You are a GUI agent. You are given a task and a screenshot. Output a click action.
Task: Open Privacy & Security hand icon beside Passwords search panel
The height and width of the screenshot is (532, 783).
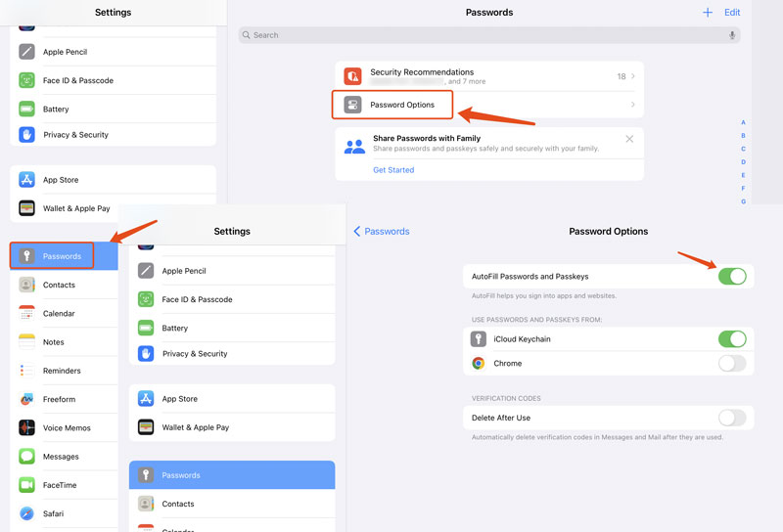point(27,134)
